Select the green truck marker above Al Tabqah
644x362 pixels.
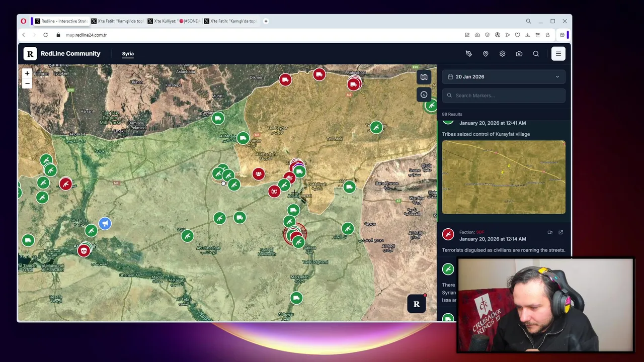click(28, 240)
